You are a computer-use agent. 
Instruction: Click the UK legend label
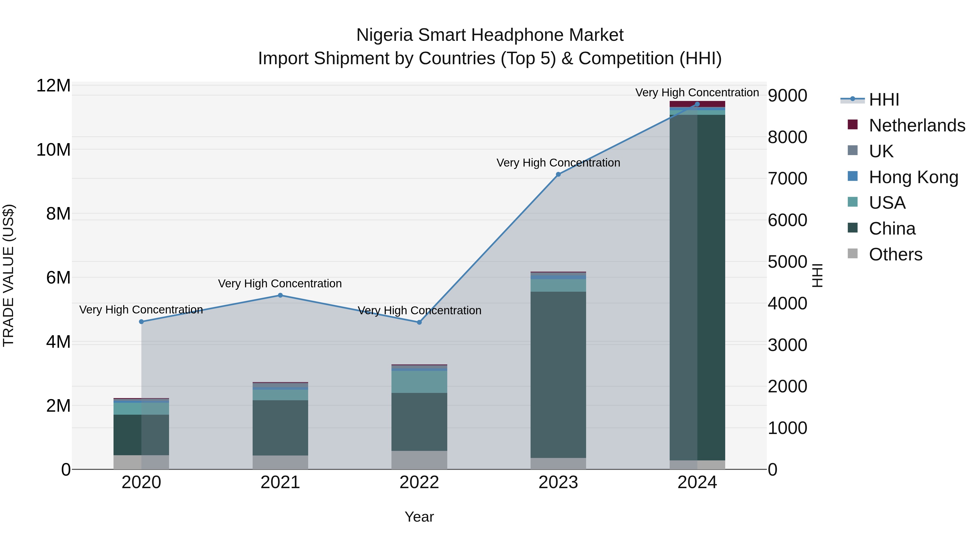click(881, 151)
